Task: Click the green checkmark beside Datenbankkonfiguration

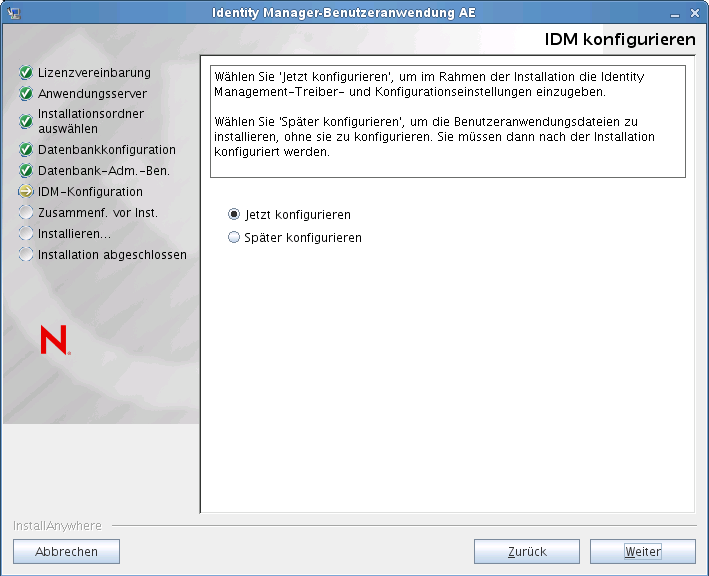Action: pyautogui.click(x=26, y=150)
